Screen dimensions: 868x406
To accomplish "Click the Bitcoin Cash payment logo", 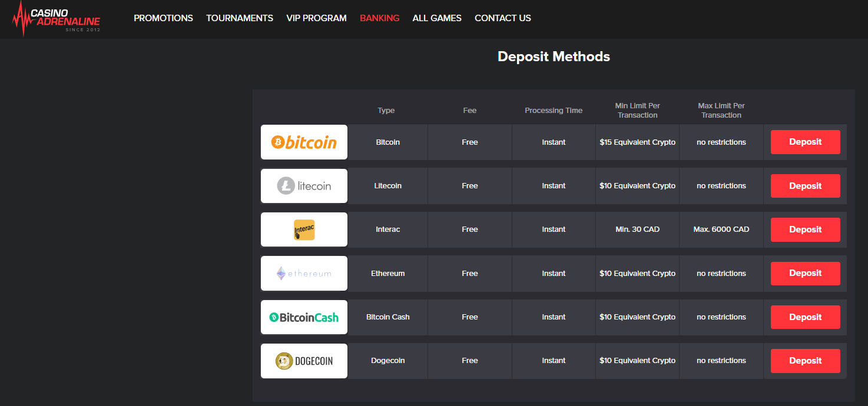I will click(x=304, y=317).
